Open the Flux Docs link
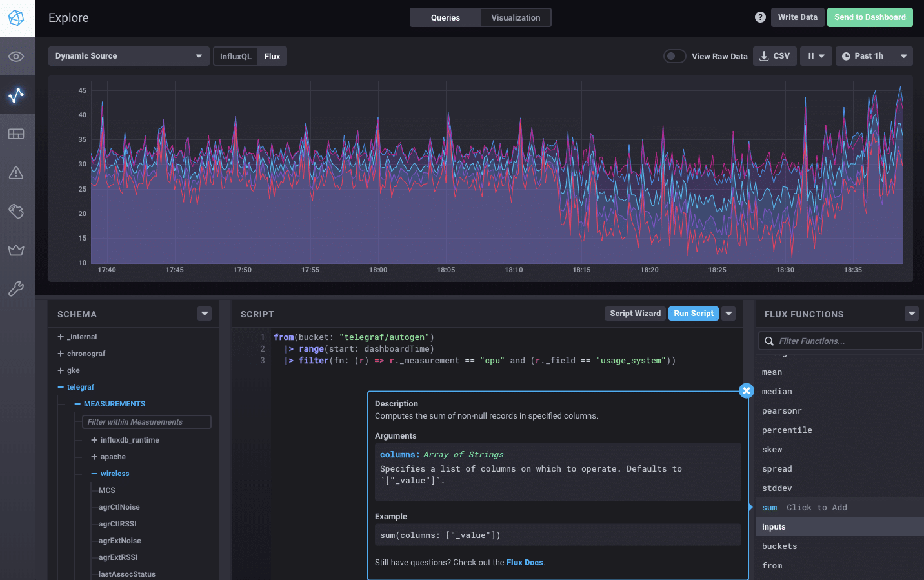Screen dimensions: 924x580 point(525,563)
